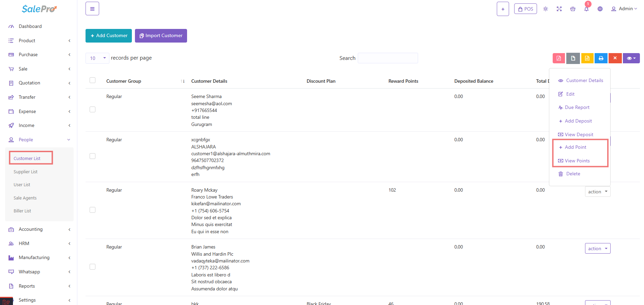The height and width of the screenshot is (305, 644).
Task: Open records per page dropdown
Action: 97,58
